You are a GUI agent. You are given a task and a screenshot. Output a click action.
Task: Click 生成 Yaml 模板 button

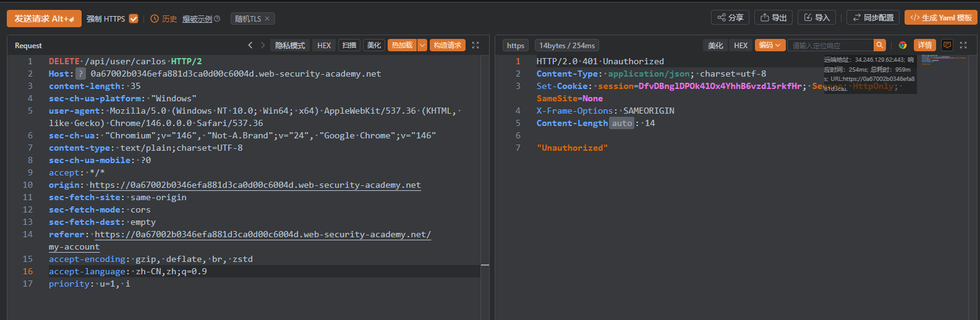coord(941,18)
